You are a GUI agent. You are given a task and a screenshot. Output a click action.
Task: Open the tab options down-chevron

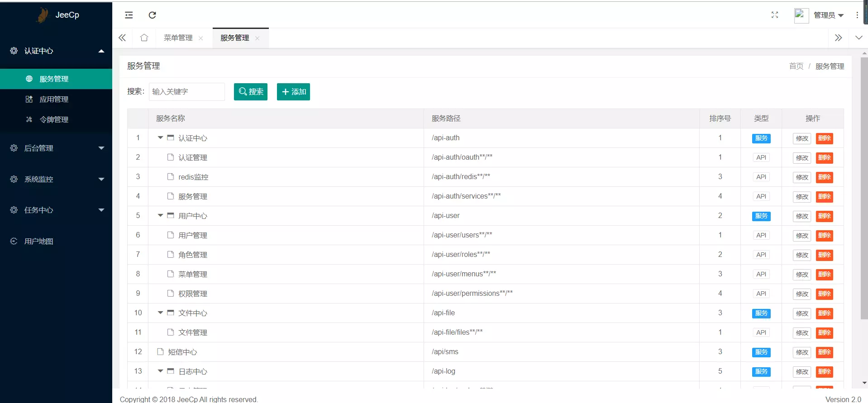858,38
